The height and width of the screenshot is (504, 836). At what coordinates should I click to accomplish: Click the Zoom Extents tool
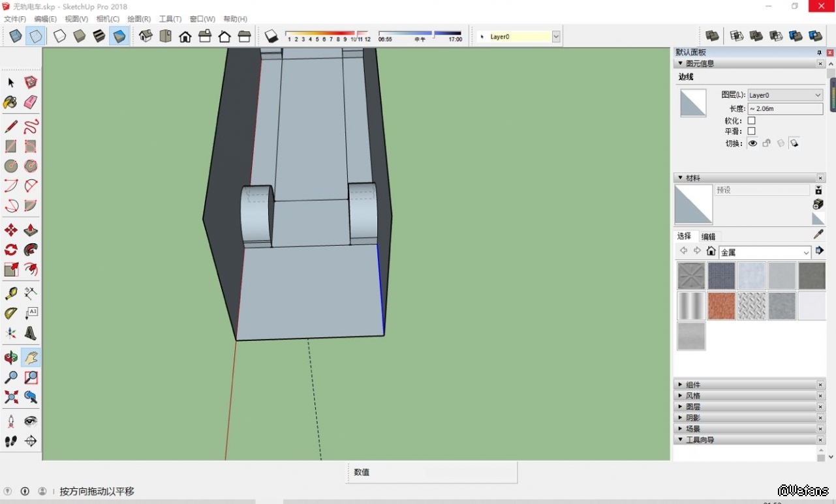[x=11, y=396]
